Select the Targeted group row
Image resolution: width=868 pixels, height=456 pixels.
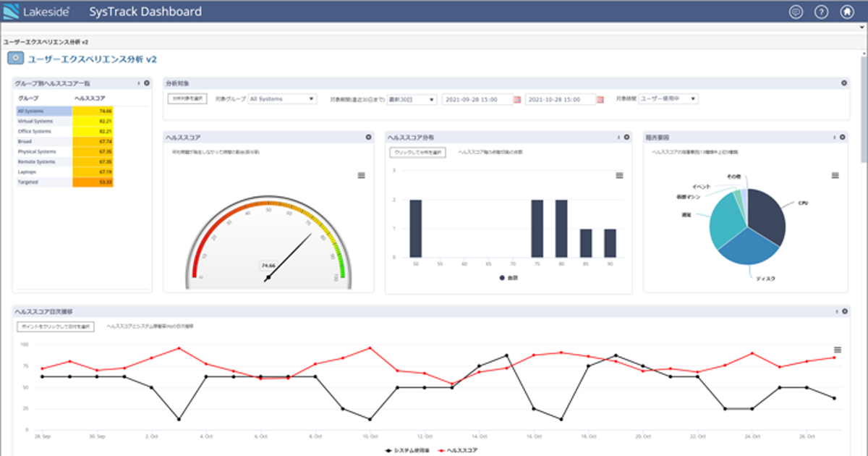click(x=43, y=182)
